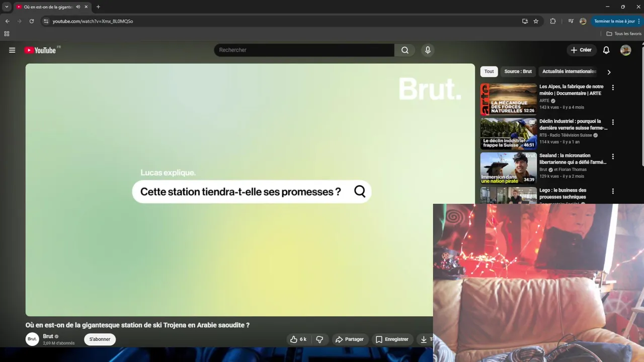Select the Tout filter chip
This screenshot has height=362, width=644.
click(489, 71)
